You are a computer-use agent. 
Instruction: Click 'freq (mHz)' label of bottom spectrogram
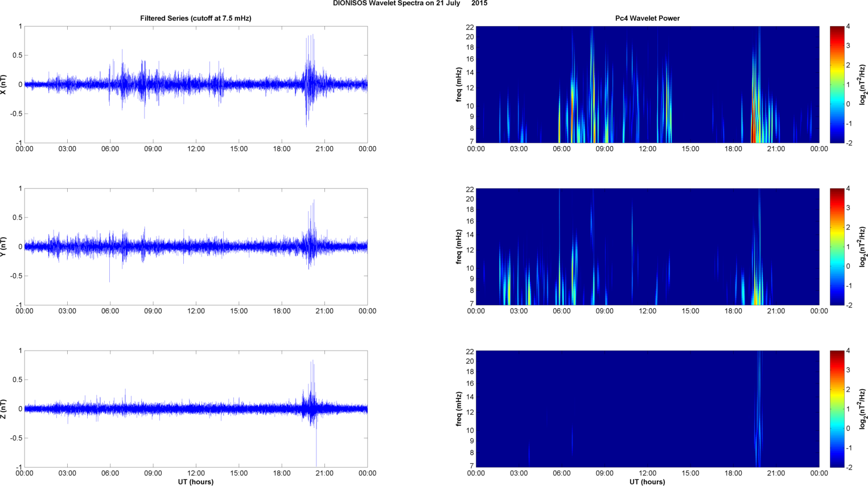coord(459,409)
